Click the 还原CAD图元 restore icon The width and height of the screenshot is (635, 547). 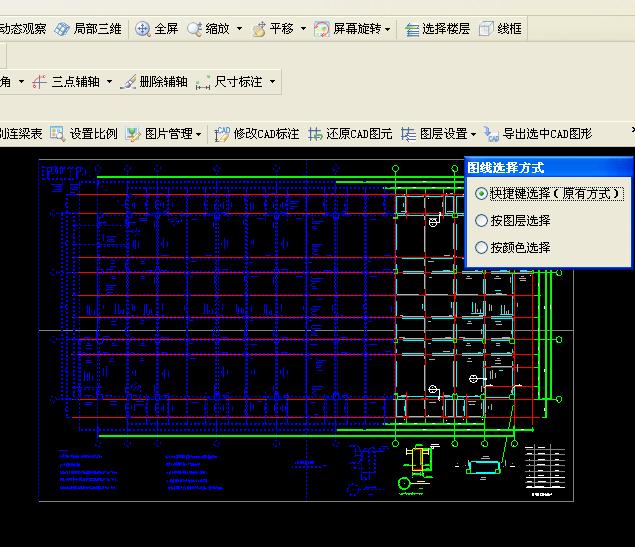[x=315, y=134]
